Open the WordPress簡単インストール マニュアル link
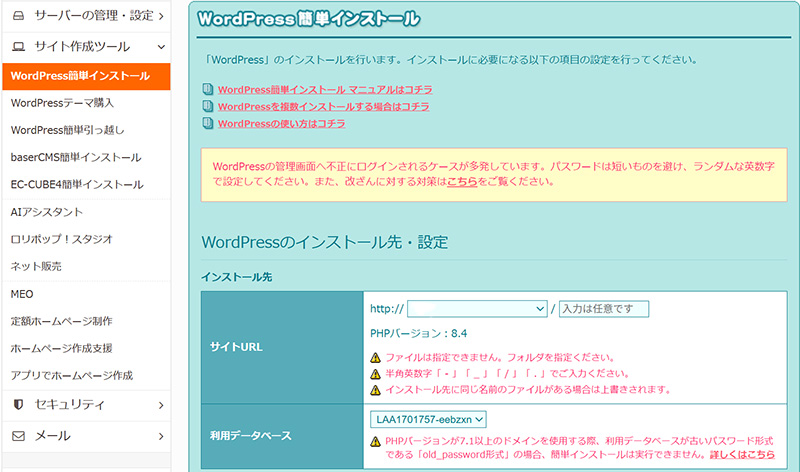Viewport: 800px width, 472px height. tap(325, 89)
